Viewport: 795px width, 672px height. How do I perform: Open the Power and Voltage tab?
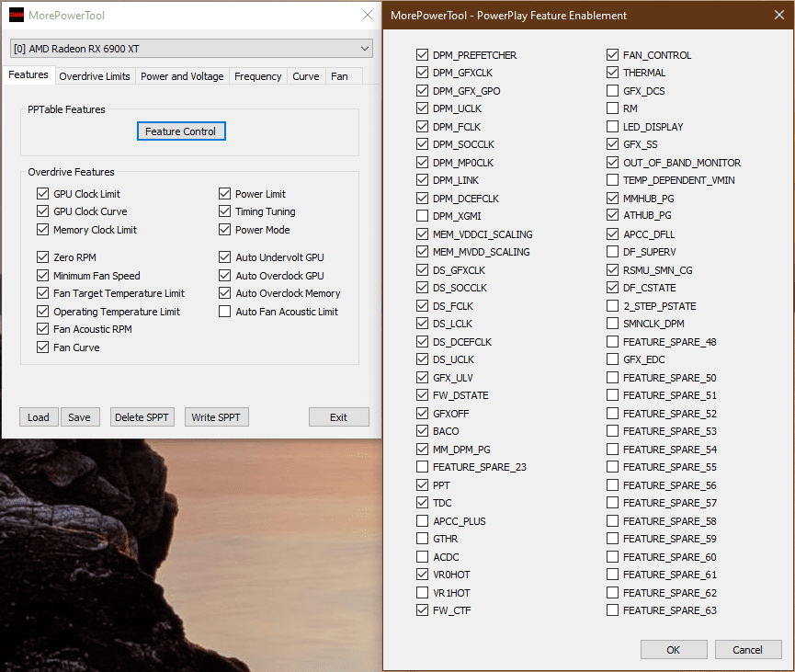(x=182, y=76)
